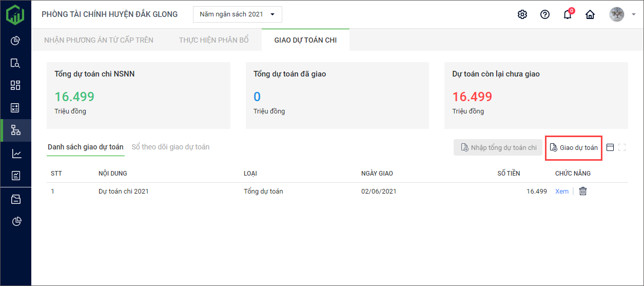The width and height of the screenshot is (644, 286).
Task: Go to home via house icon
Action: pos(590,14)
